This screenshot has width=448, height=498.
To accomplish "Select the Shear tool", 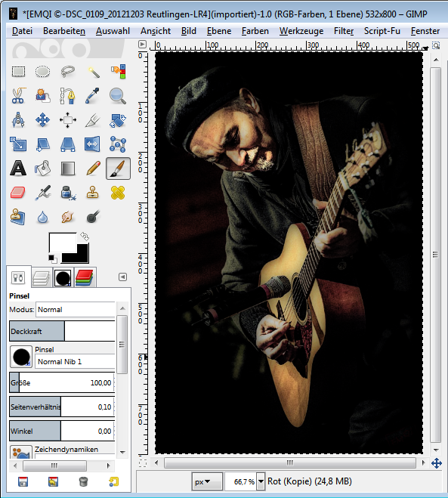I will tap(42, 144).
